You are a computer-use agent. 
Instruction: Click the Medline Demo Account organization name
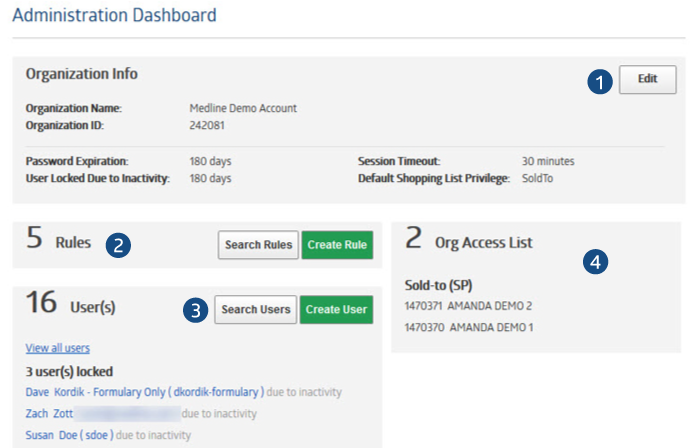pyautogui.click(x=242, y=108)
